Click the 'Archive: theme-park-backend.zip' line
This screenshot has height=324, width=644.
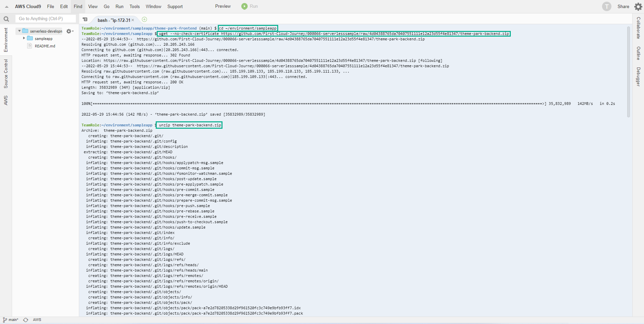pos(117,130)
